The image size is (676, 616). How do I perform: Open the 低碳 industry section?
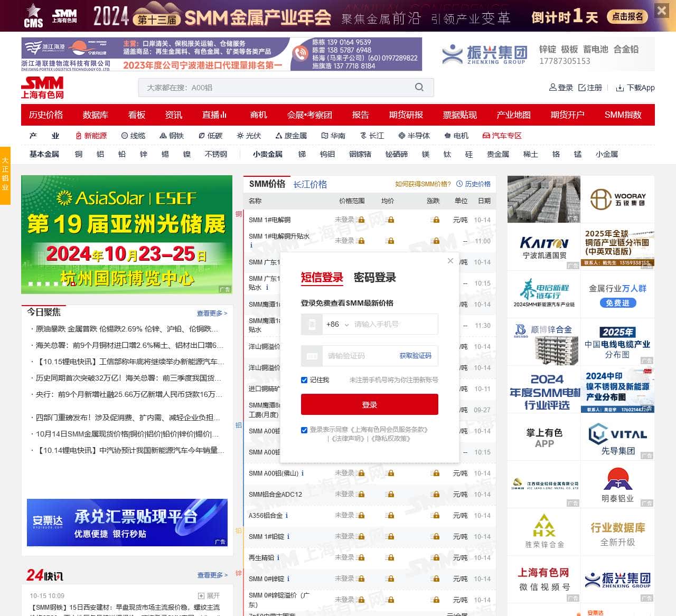[x=210, y=136]
